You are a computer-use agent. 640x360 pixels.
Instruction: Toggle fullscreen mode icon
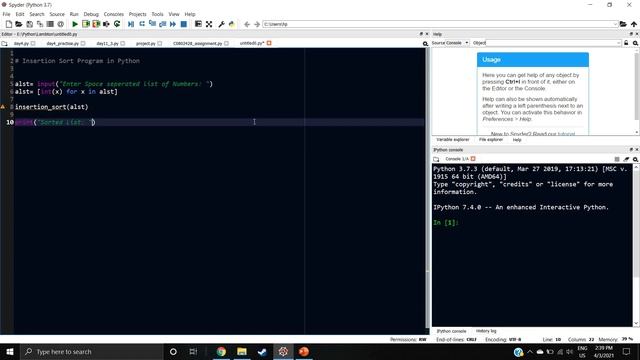point(209,24)
